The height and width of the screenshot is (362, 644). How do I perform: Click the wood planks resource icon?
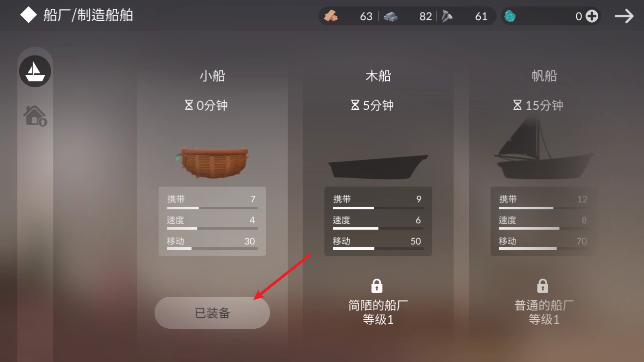(331, 16)
